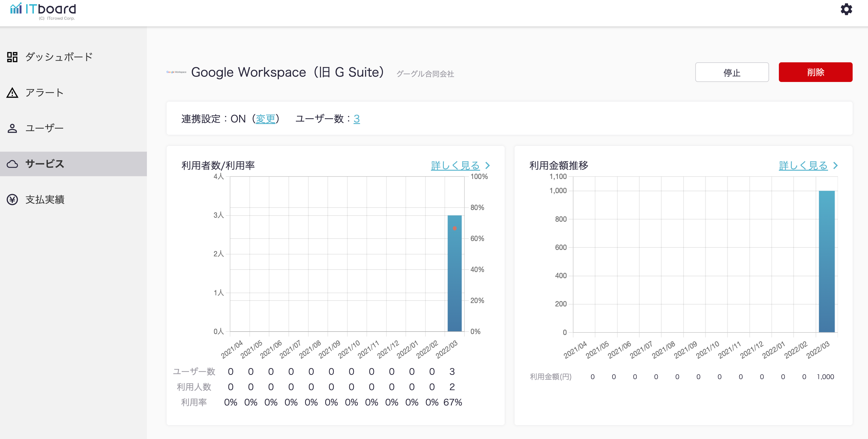
Task: Click the 変更 link for 連携設定
Action: click(x=265, y=119)
